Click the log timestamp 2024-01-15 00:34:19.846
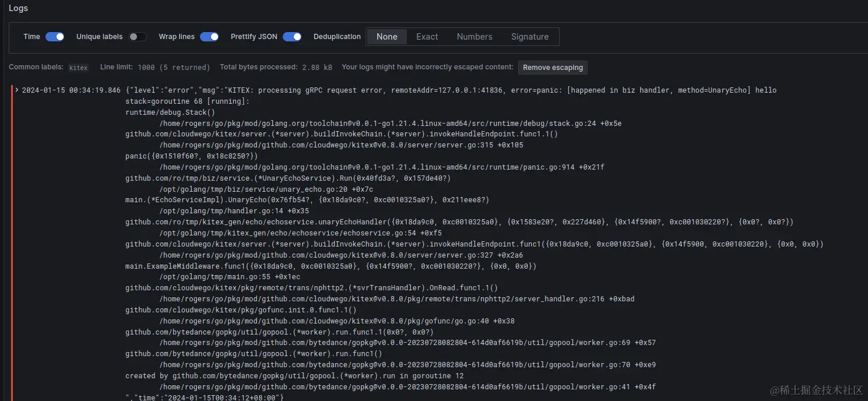 pyautogui.click(x=71, y=90)
